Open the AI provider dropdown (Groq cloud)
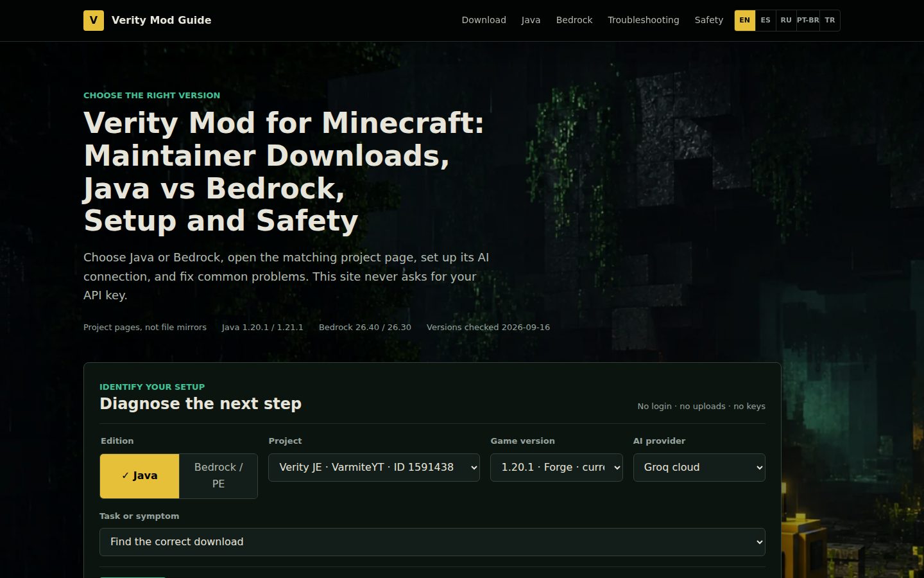 coord(699,468)
